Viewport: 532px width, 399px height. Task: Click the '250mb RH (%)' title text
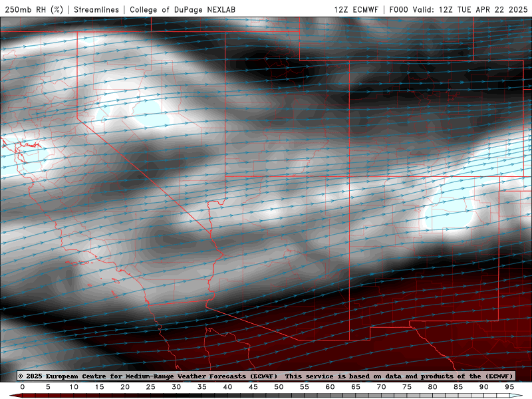pyautogui.click(x=35, y=9)
